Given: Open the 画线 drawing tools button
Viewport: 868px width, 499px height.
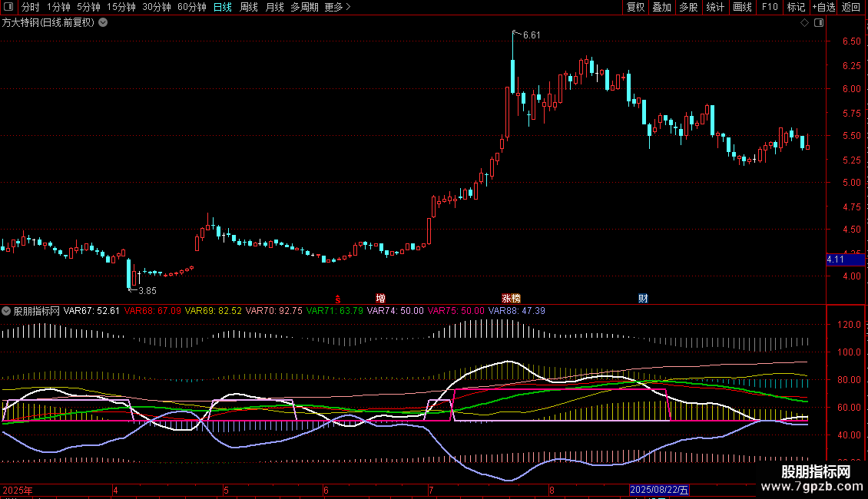Looking at the screenshot, I should point(742,7).
